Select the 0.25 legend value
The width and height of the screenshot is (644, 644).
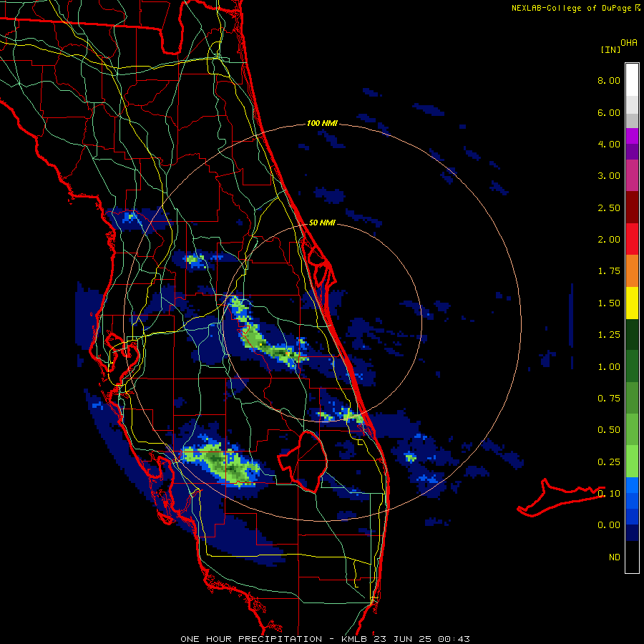[609, 462]
